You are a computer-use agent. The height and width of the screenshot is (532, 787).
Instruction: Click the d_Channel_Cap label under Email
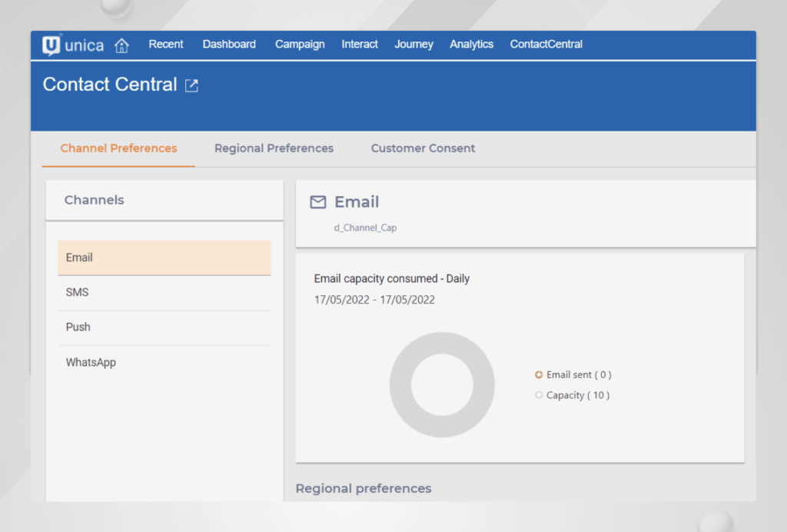(x=365, y=228)
